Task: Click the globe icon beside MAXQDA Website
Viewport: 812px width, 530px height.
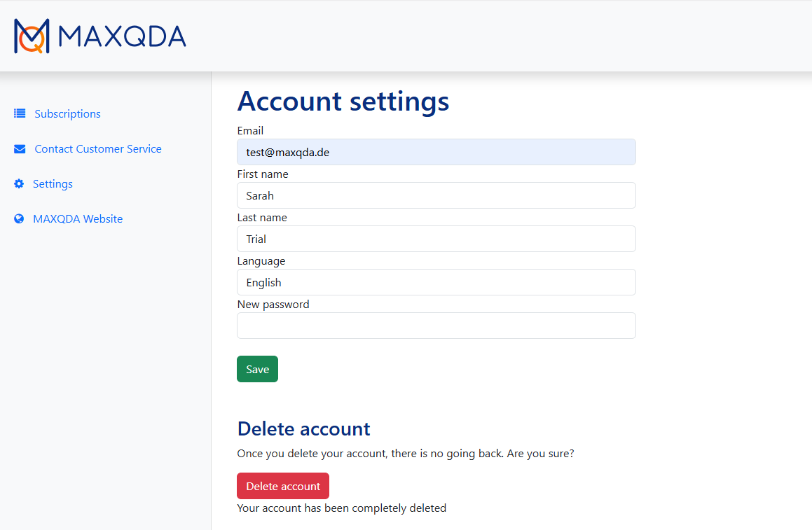Action: pyautogui.click(x=19, y=219)
